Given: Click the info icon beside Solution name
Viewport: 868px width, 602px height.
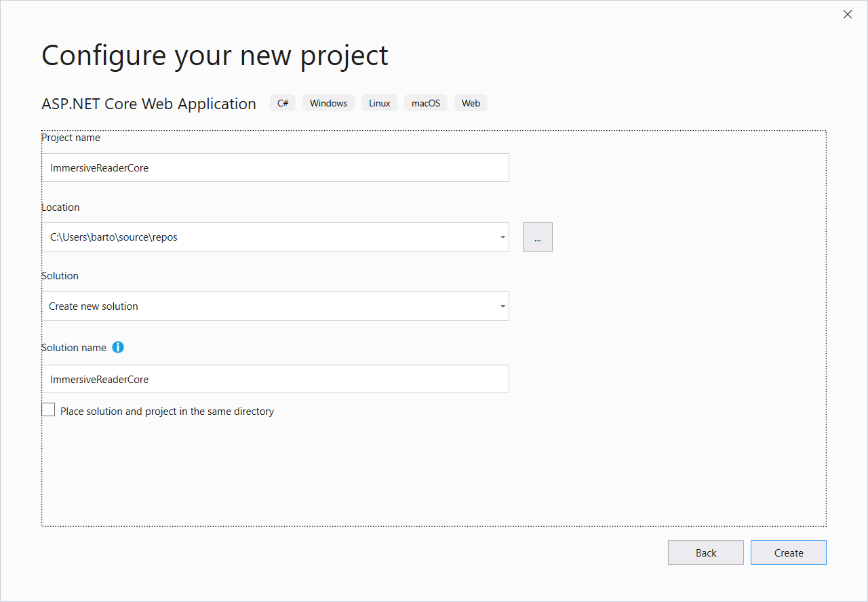Looking at the screenshot, I should click(x=118, y=347).
